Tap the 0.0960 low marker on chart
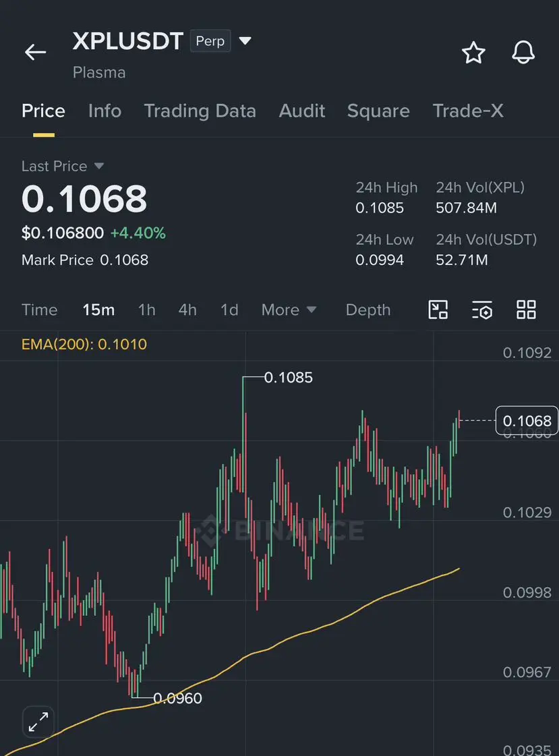Image resolution: width=559 pixels, height=756 pixels. (x=177, y=698)
